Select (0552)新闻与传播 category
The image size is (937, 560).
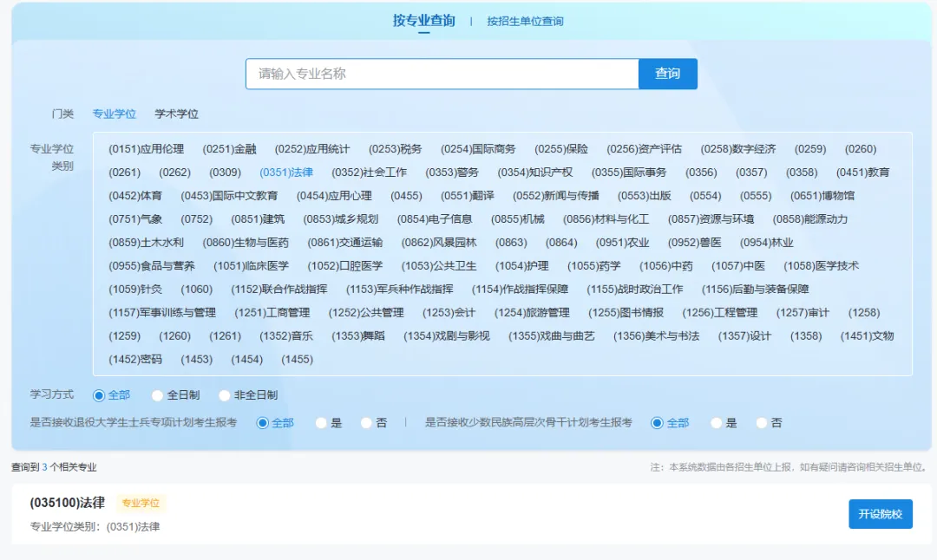(556, 196)
